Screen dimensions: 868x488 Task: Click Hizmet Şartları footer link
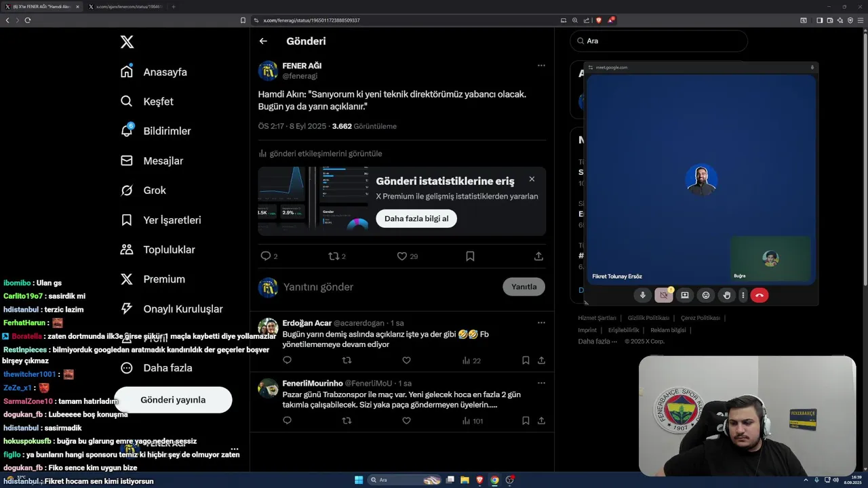[597, 318]
